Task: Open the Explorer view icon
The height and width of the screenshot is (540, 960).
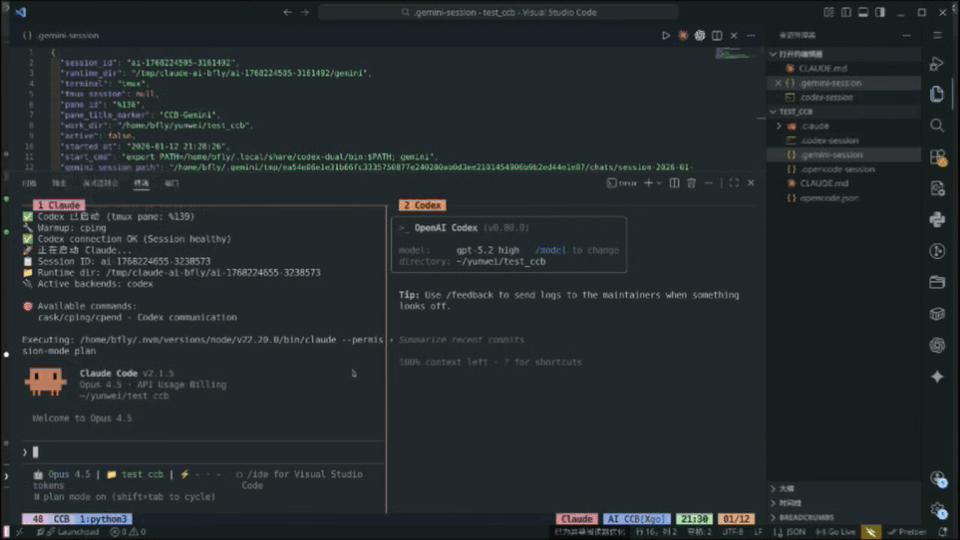Action: point(937,94)
